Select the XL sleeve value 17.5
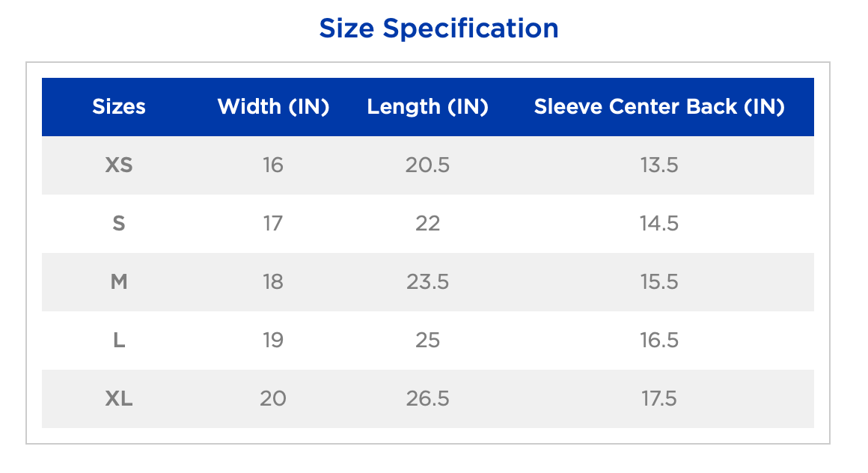Viewport: 868px width, 473px height. point(659,399)
